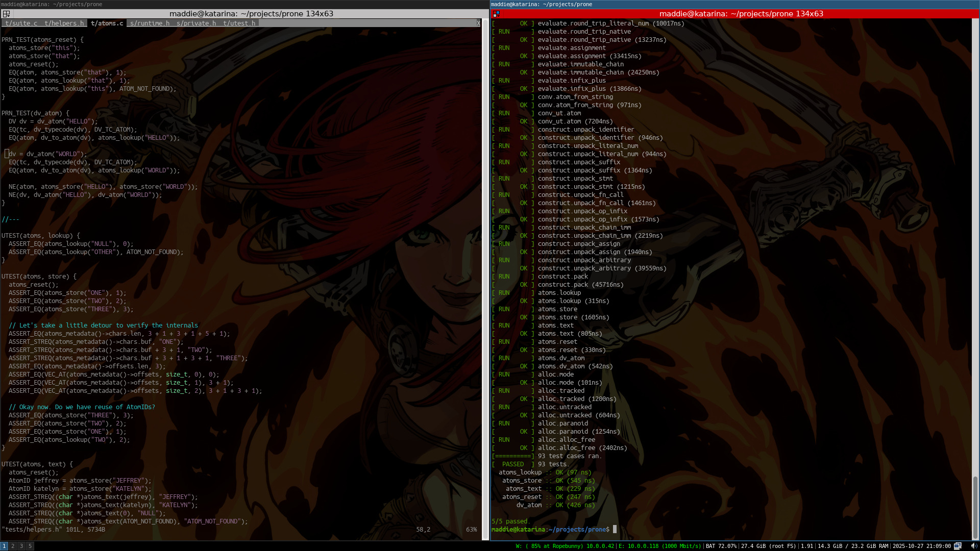
Task: Switch to the s/runtime.h vim tab
Action: [x=150, y=23]
